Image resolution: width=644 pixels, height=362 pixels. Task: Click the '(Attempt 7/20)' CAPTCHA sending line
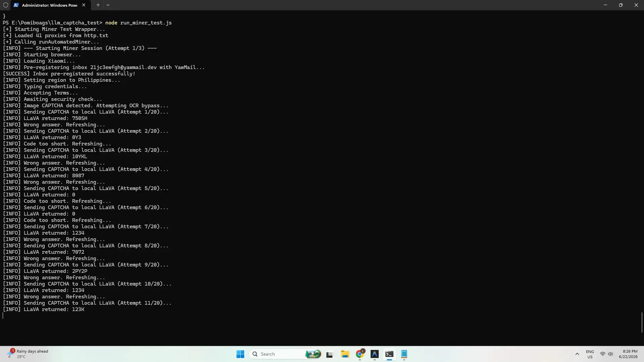coord(86,227)
